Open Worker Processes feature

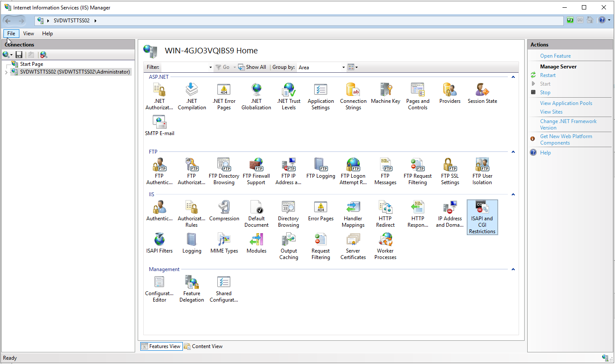point(385,246)
